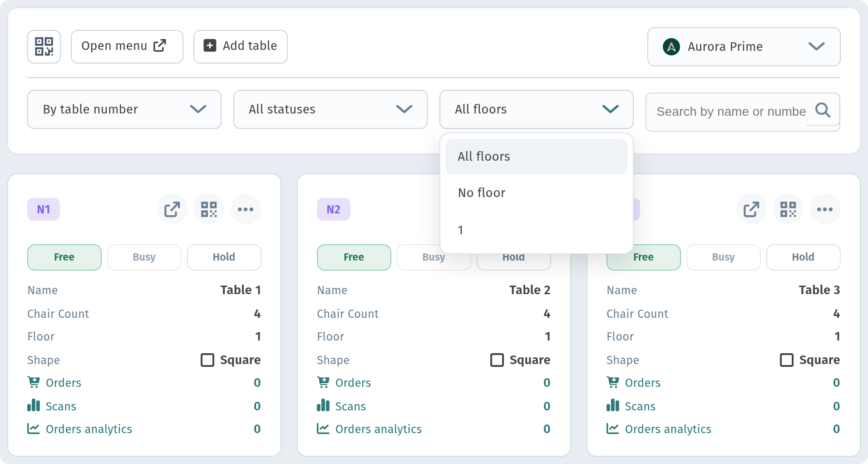Click the Table 2 name text
The image size is (868, 464).
530,290
